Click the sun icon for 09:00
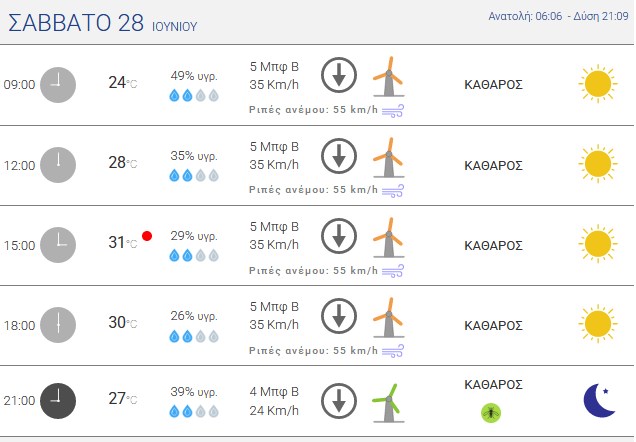Screen dimensions: 636x442 (598, 84)
